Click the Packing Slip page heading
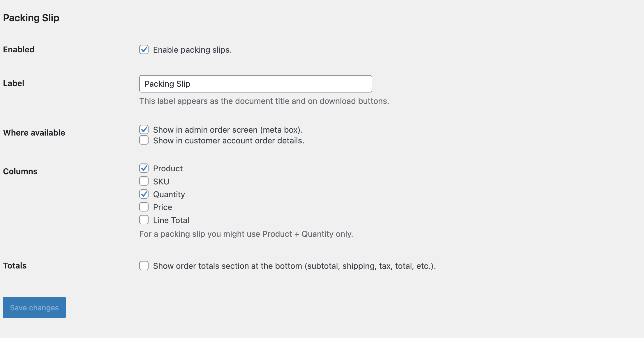Screen dimensions: 644x338 [31, 18]
